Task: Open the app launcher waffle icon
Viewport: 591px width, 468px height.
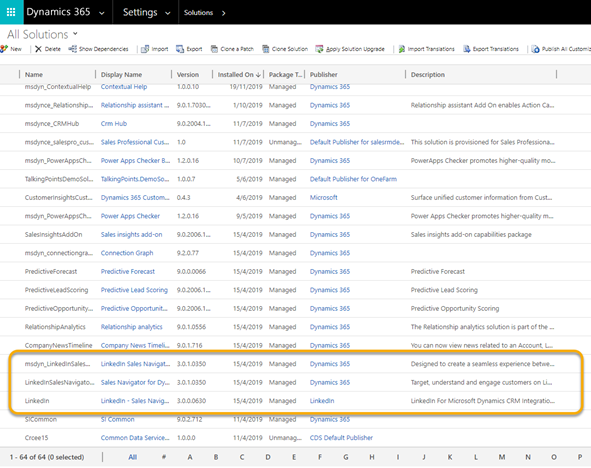Action: tap(11, 12)
